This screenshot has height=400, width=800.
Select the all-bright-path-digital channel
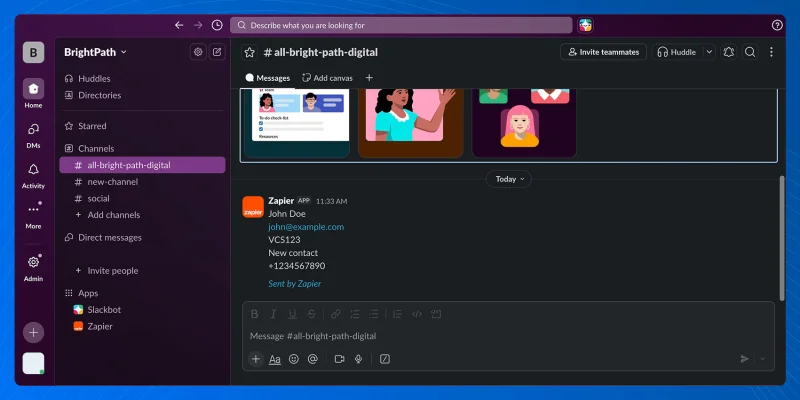pyautogui.click(x=142, y=165)
